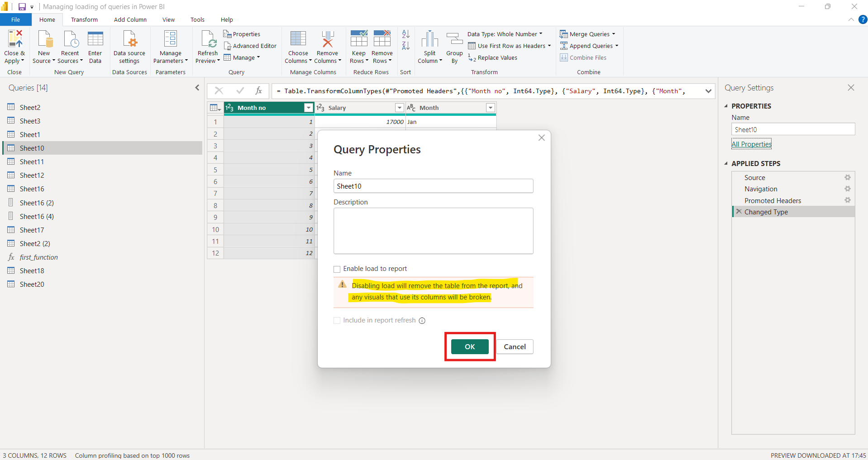Open the Salary column filter dropdown
This screenshot has height=460, width=868.
399,108
